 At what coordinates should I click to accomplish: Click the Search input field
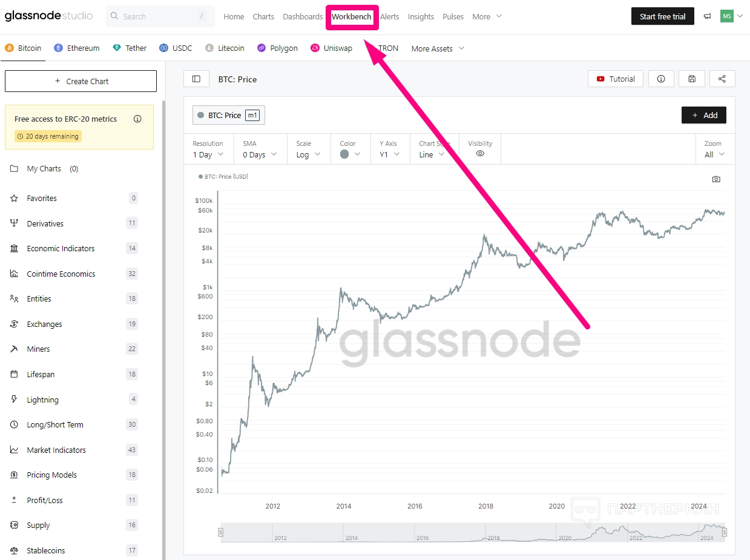(160, 16)
